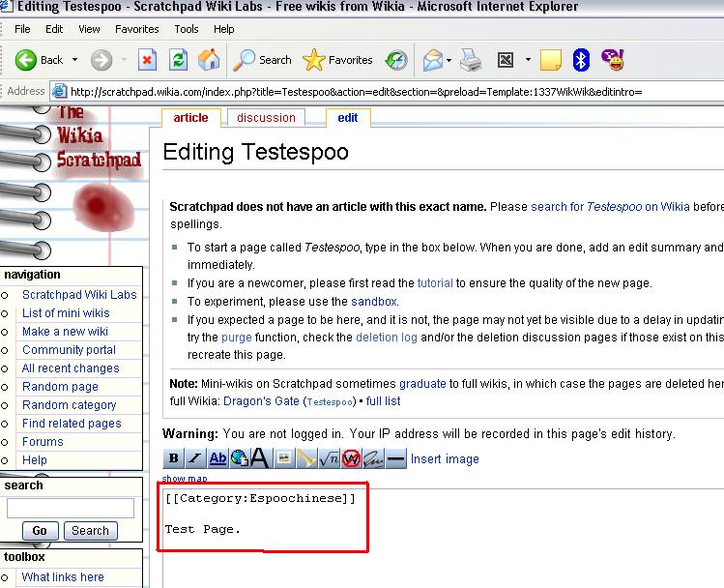Select the edit tab

[348, 118]
